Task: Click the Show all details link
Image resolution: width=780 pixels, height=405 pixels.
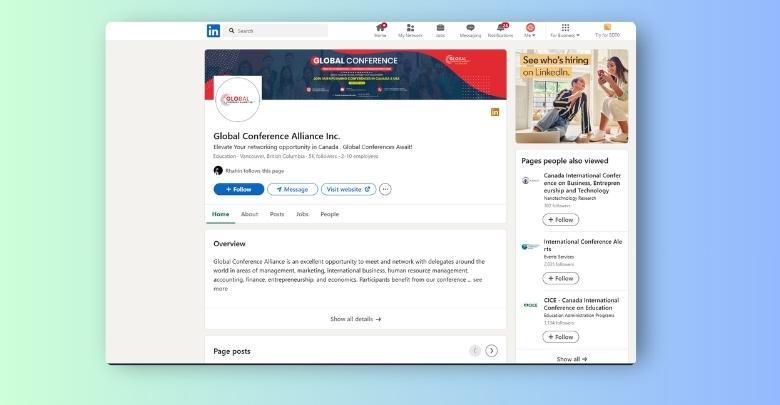Action: click(355, 319)
